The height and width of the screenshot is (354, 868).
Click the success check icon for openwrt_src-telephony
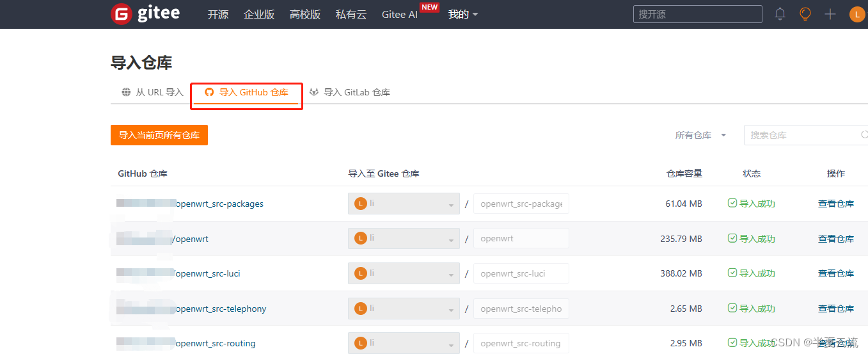(x=732, y=309)
